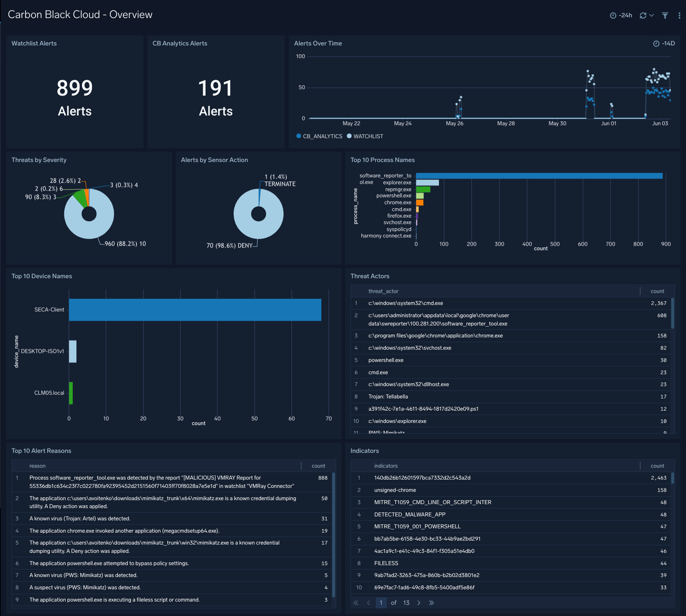The width and height of the screenshot is (686, 616).
Task: Expand the refresh interval dropdown chevron
Action: coord(651,15)
